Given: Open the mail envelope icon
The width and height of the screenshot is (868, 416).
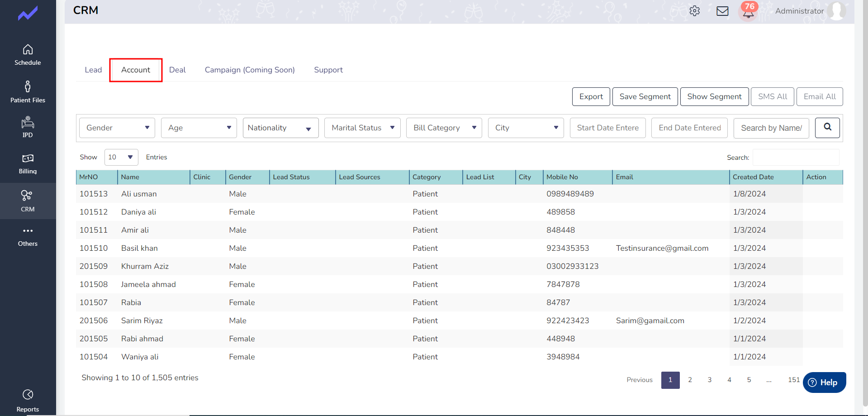Looking at the screenshot, I should [x=722, y=11].
